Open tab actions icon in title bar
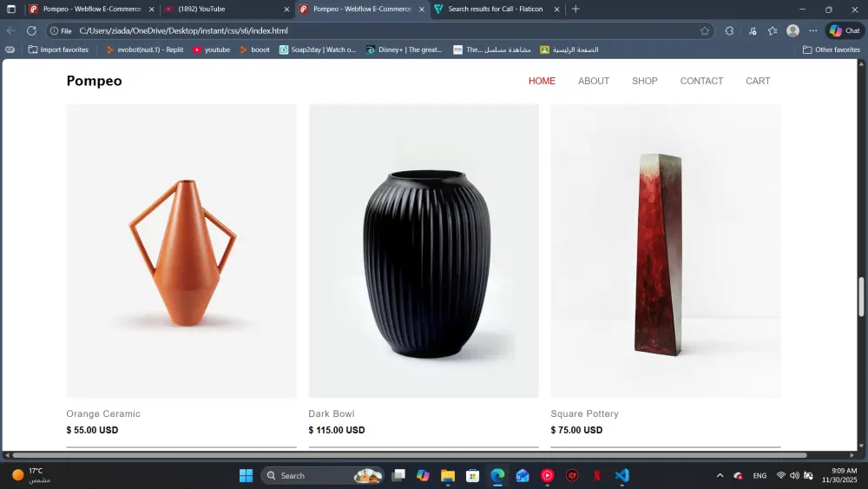Viewport: 868px width, 489px height. pos(11,9)
